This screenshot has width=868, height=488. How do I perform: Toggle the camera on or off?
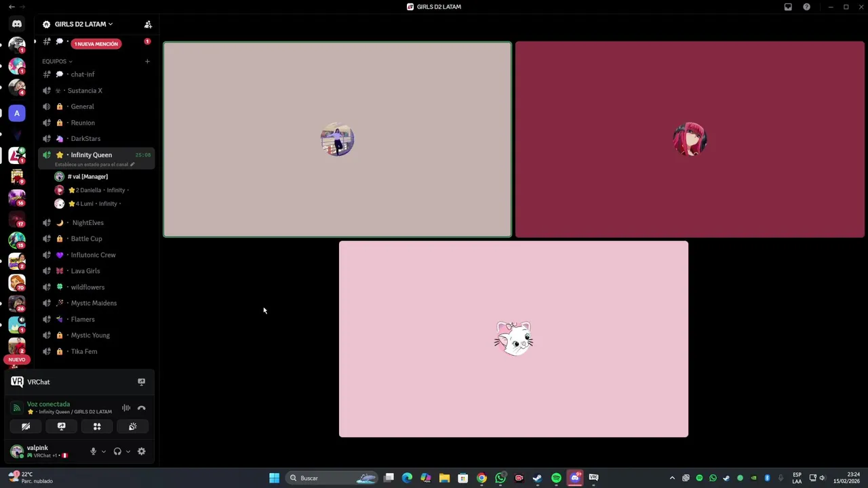[26, 426]
